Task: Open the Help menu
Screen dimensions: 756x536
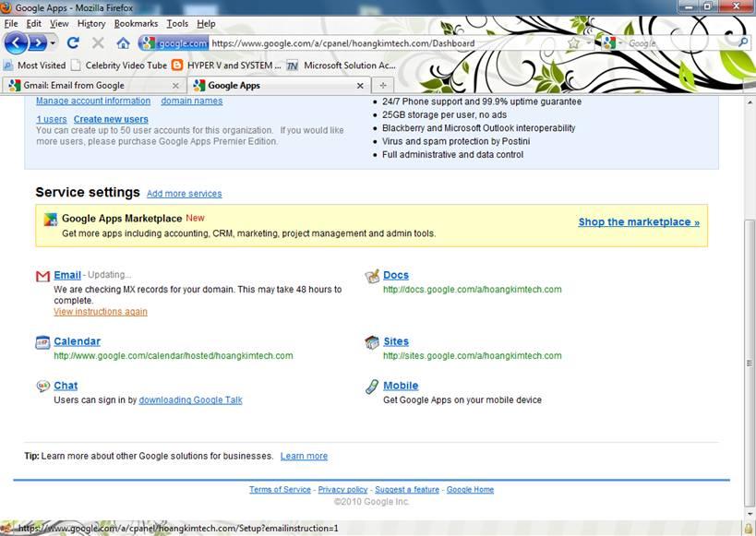Action: point(206,24)
